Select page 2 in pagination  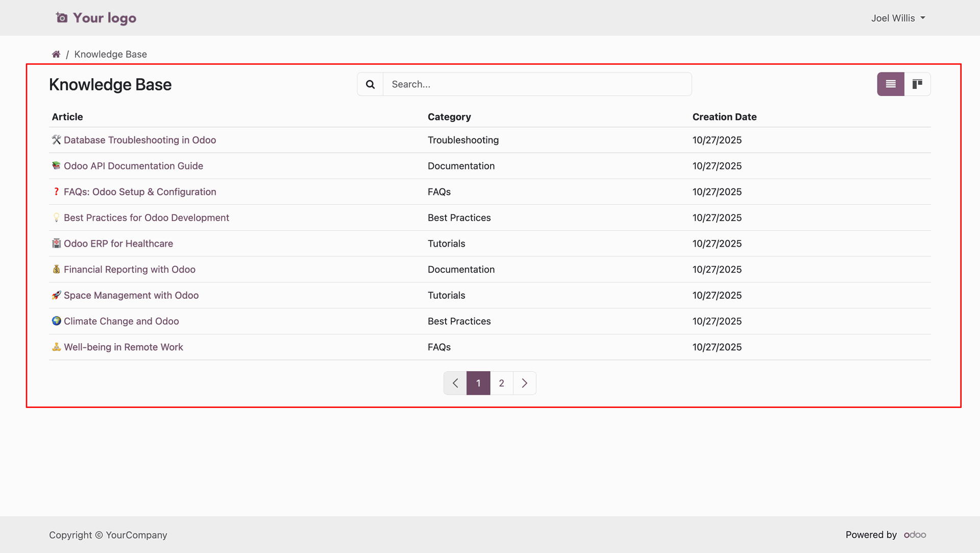[501, 383]
